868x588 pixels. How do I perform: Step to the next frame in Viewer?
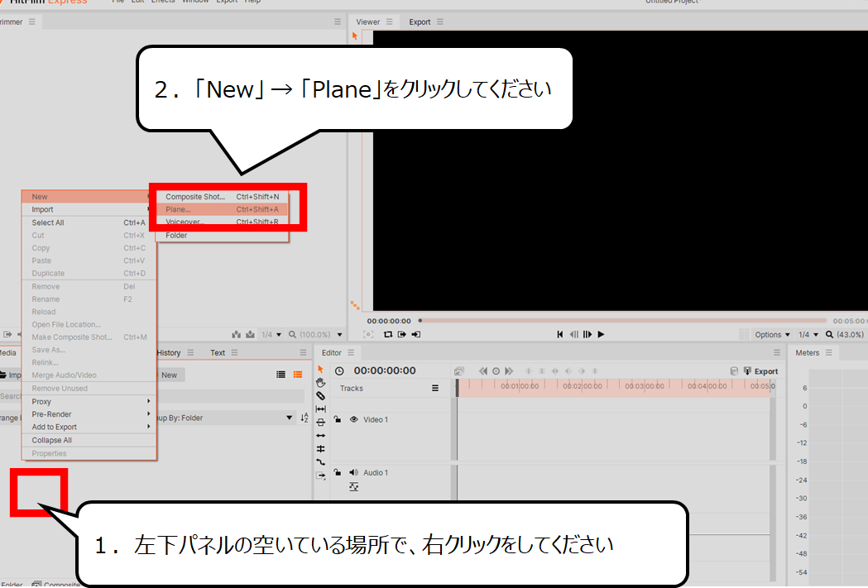coord(587,334)
